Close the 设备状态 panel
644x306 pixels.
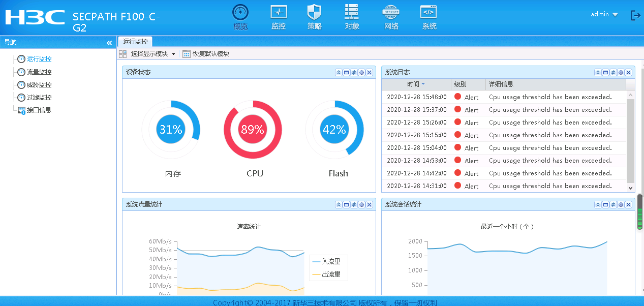tap(370, 73)
